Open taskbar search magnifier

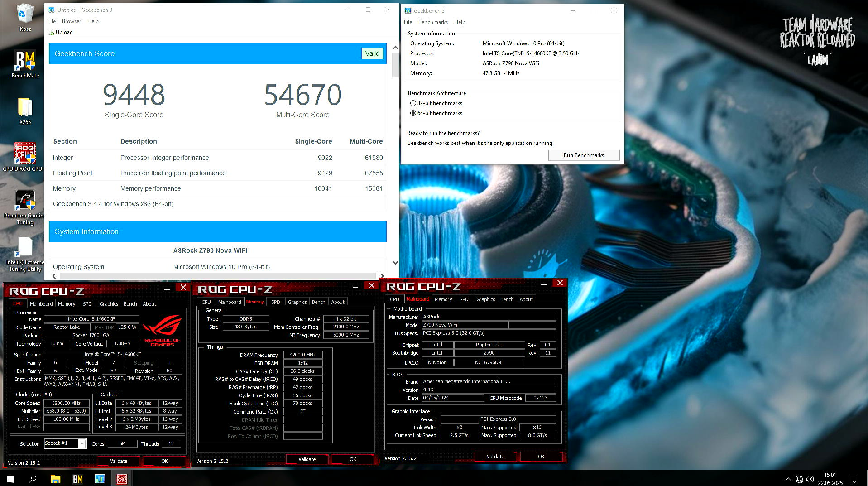click(x=33, y=479)
